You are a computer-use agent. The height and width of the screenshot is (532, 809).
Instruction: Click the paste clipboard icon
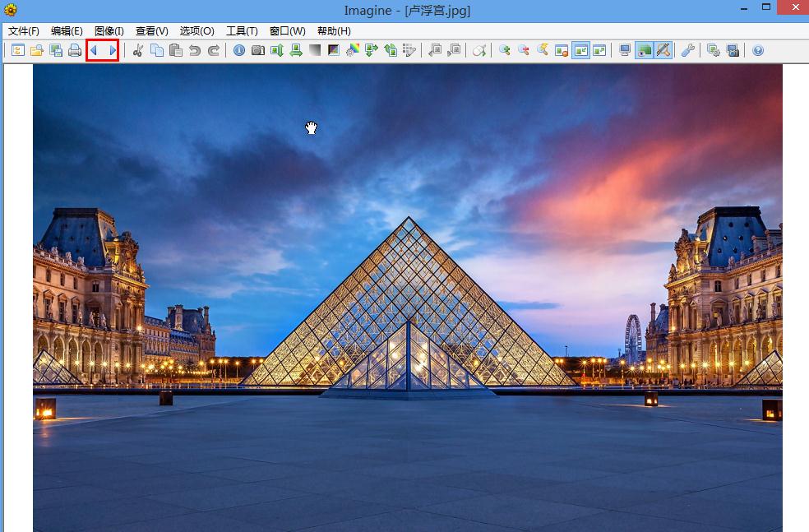coord(176,50)
